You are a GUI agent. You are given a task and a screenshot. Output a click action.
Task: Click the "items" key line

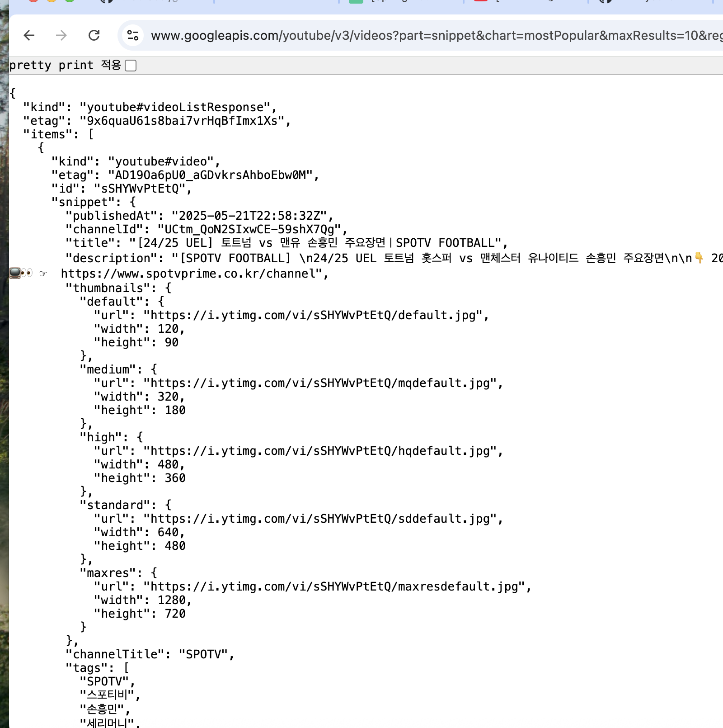pyautogui.click(x=58, y=134)
